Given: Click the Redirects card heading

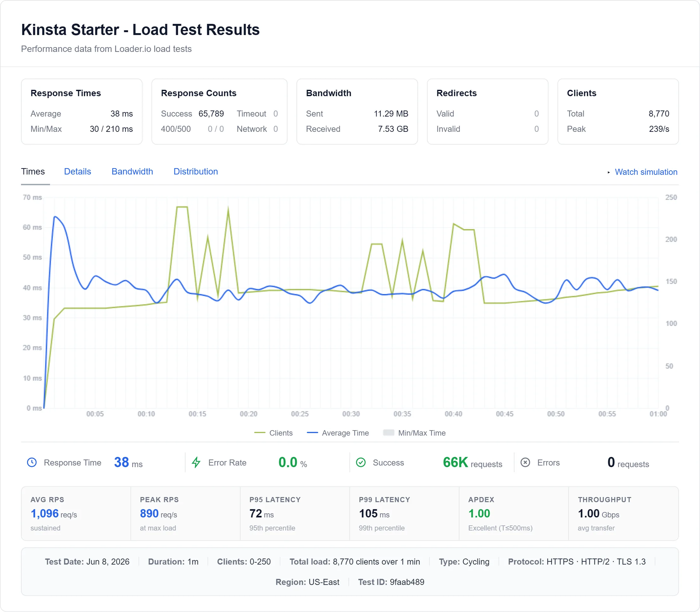Looking at the screenshot, I should 456,93.
